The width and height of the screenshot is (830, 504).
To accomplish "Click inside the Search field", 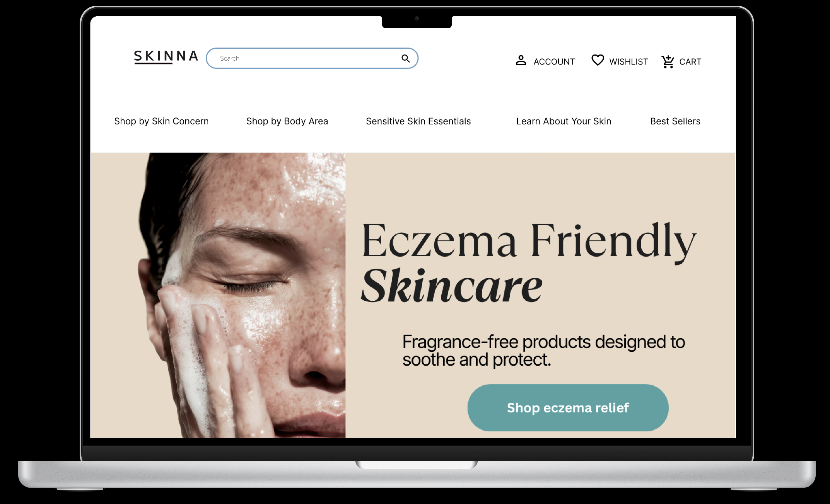I will pos(306,58).
